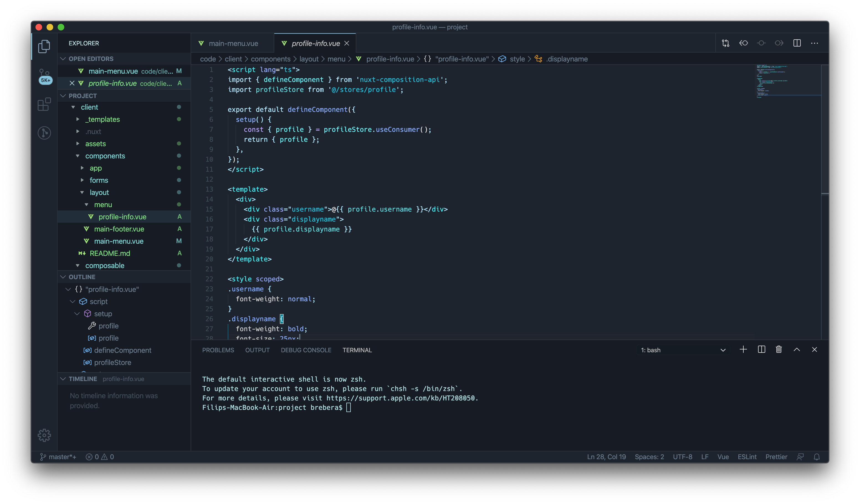
Task: Expand the assets folder
Action: click(x=95, y=143)
